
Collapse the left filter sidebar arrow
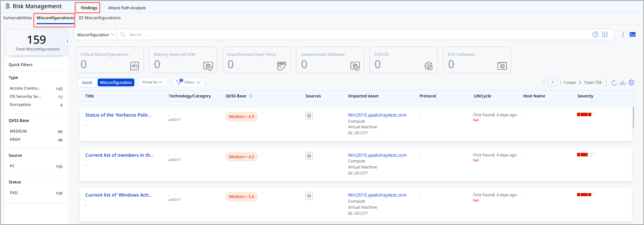[67, 42]
